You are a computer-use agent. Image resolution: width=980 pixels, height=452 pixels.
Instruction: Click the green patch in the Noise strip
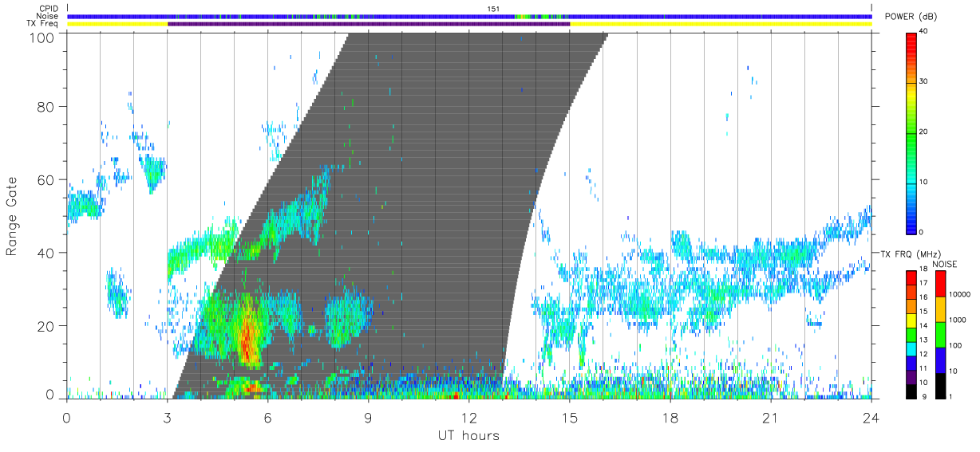pos(541,16)
